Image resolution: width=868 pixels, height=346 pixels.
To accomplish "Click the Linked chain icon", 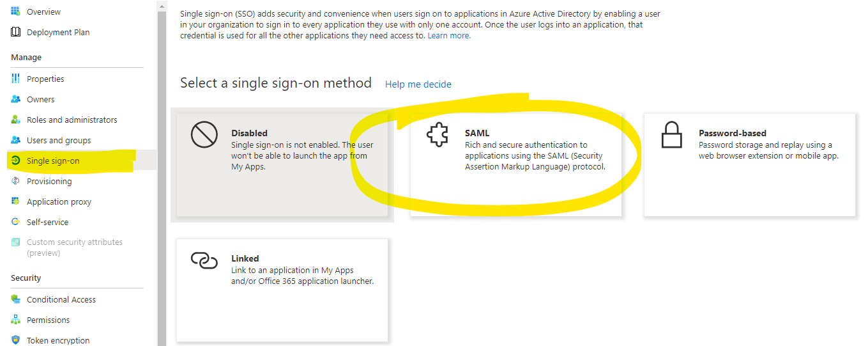I will point(204,260).
